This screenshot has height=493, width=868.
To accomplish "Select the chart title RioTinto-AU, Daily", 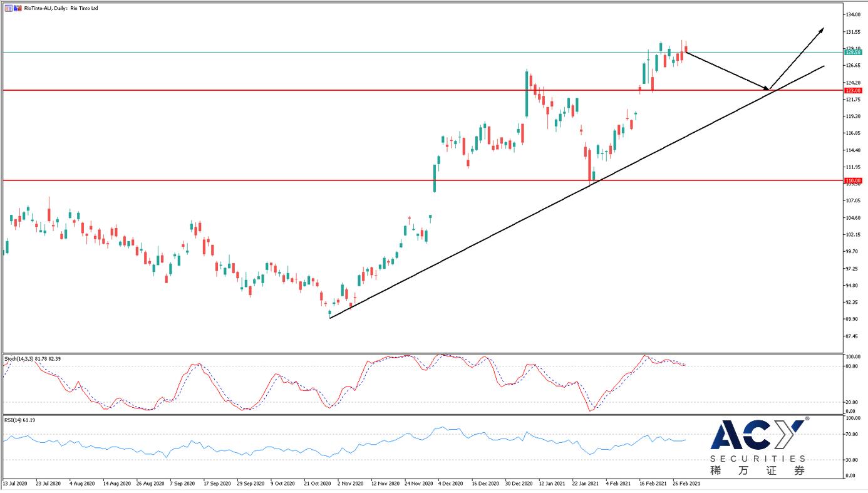I will click(x=46, y=8).
